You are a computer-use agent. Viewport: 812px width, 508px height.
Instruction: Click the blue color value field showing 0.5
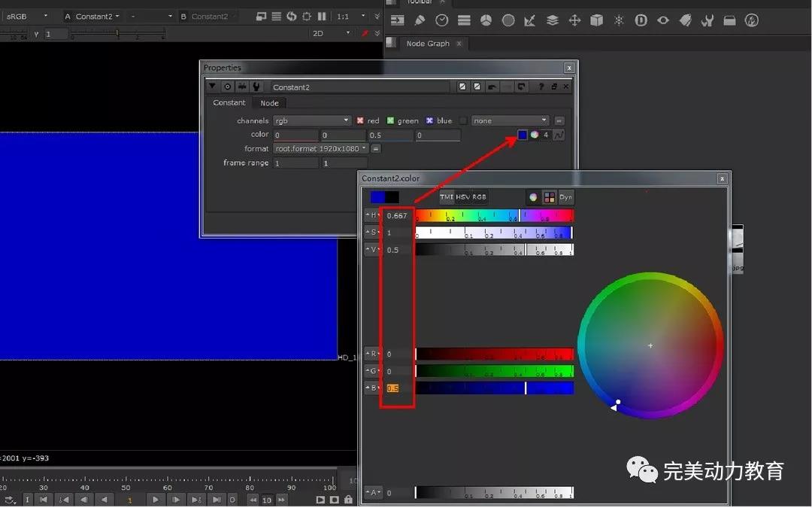(391, 135)
